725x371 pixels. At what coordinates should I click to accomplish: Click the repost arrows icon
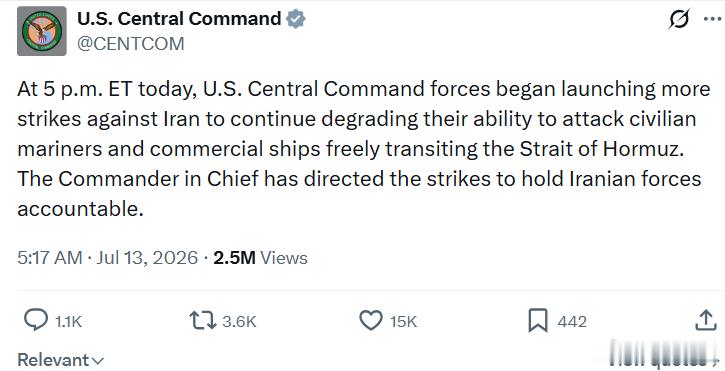click(203, 321)
